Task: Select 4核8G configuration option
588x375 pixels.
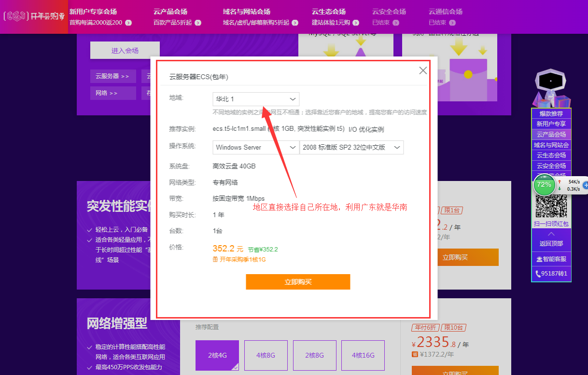Action: click(266, 356)
